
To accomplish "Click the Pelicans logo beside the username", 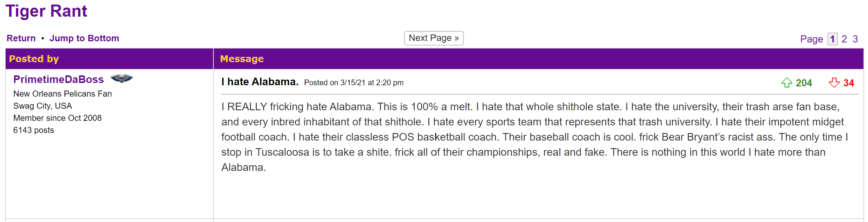I will click(121, 78).
